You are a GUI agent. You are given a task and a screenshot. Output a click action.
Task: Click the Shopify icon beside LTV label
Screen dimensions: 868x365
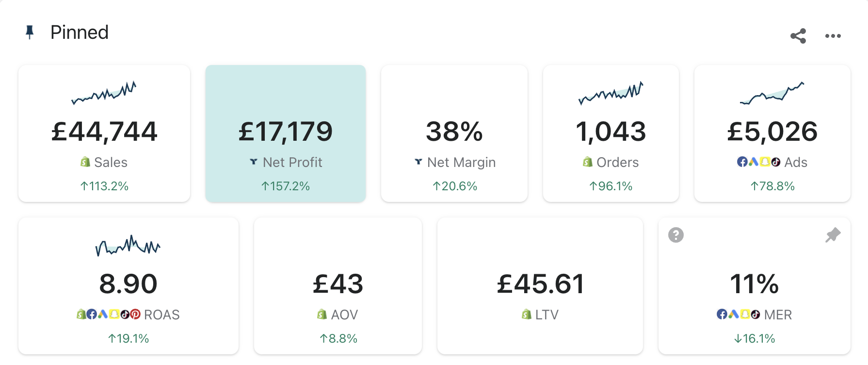(527, 315)
